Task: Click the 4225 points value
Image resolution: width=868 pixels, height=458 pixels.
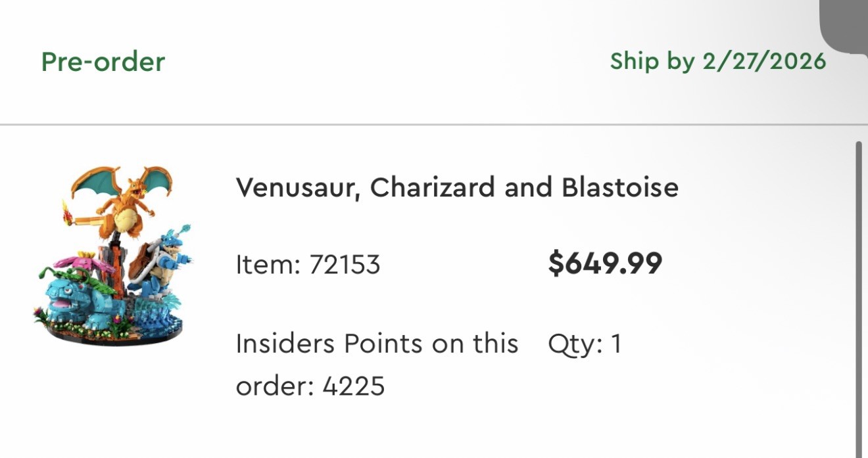Action: point(353,386)
